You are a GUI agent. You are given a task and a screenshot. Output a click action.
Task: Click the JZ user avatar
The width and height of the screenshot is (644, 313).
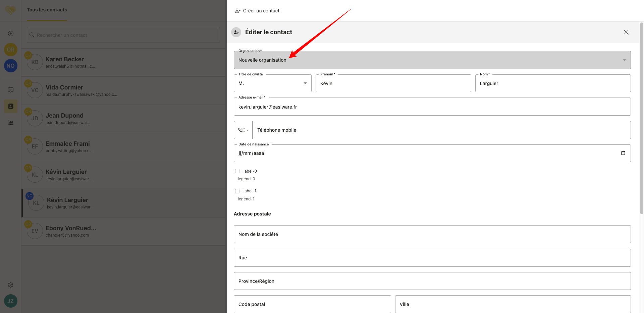11,301
